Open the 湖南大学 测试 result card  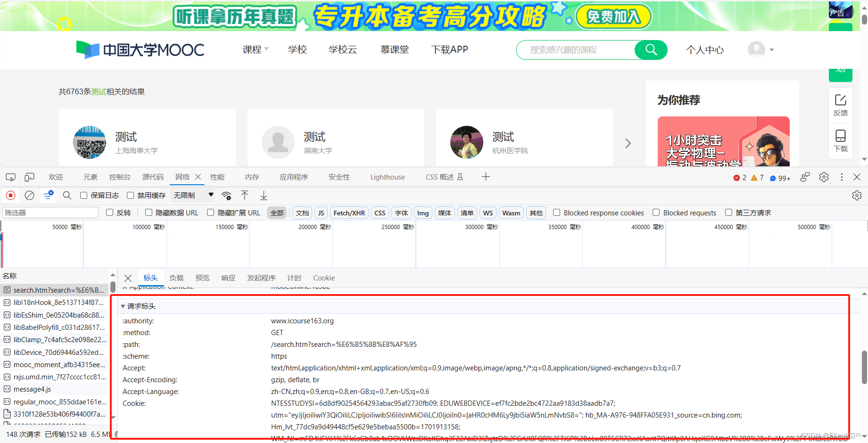tap(336, 137)
